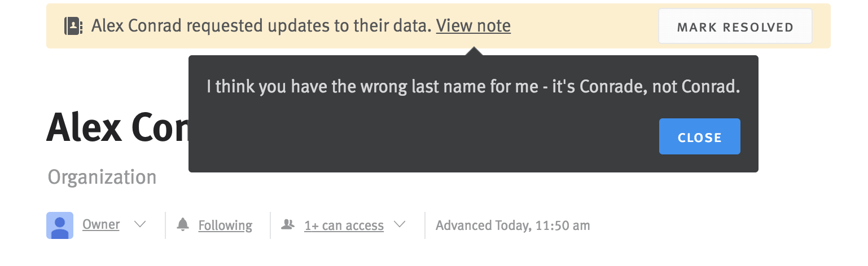868x266 pixels.
Task: Close the note popup with CLOSE button
Action: [700, 136]
